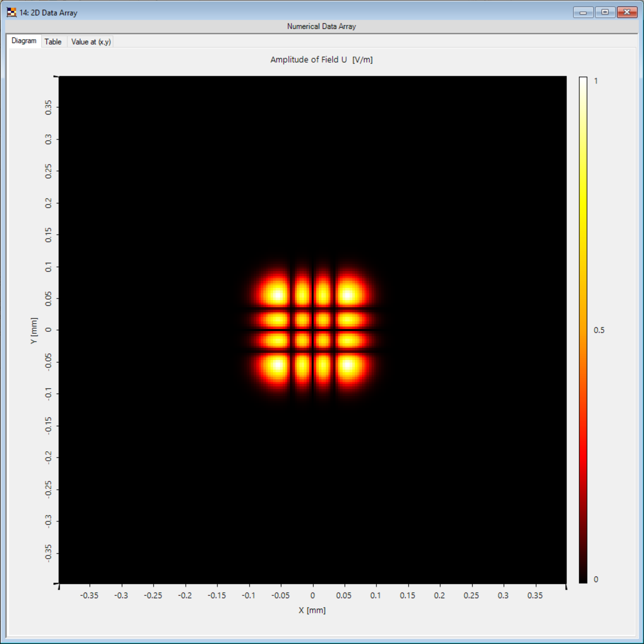Close the 2D Data Array window

(627, 12)
